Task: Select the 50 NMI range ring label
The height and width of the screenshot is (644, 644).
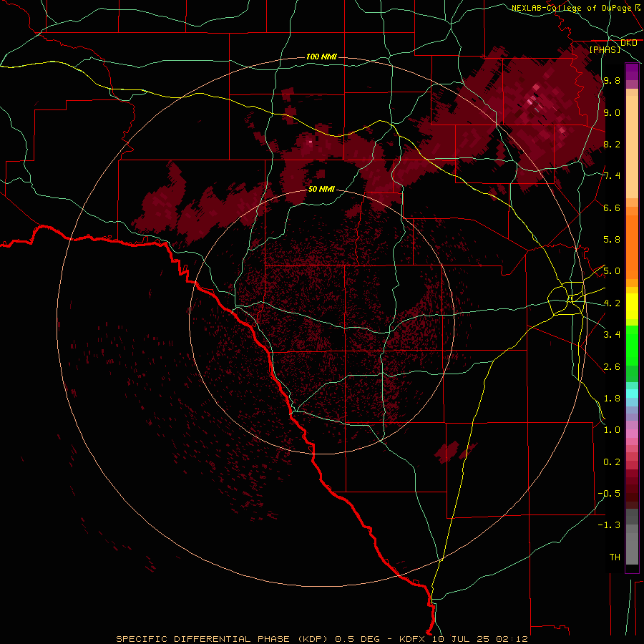Action: [x=321, y=189]
